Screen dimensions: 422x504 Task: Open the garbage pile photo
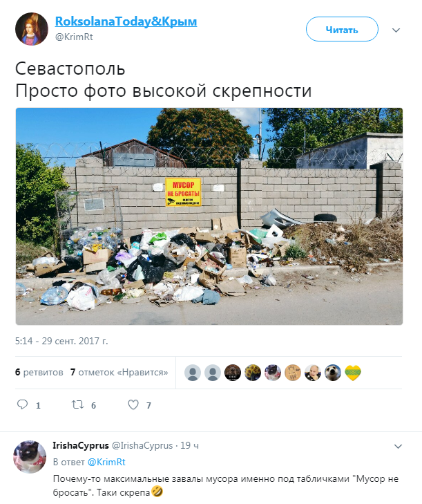coord(209,216)
